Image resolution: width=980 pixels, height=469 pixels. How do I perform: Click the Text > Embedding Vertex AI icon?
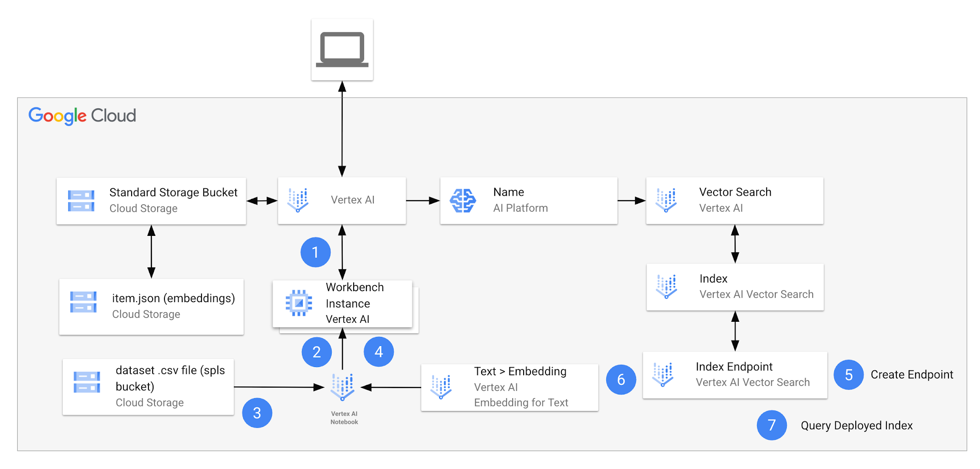point(441,387)
